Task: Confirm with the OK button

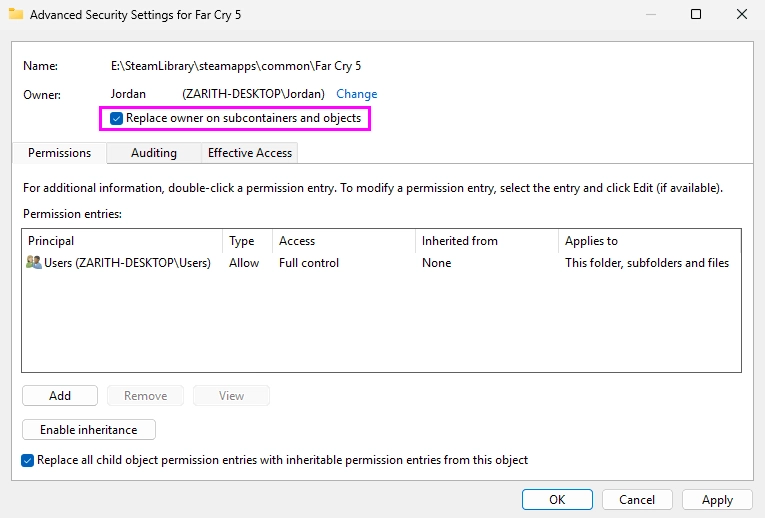Action: pyautogui.click(x=557, y=499)
